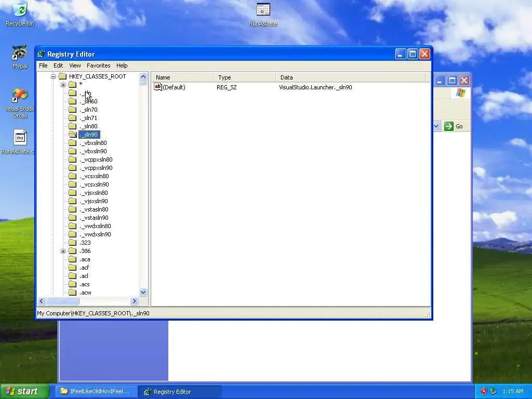Click the status bar registry path
Image resolution: width=532 pixels, height=399 pixels.
click(94, 313)
